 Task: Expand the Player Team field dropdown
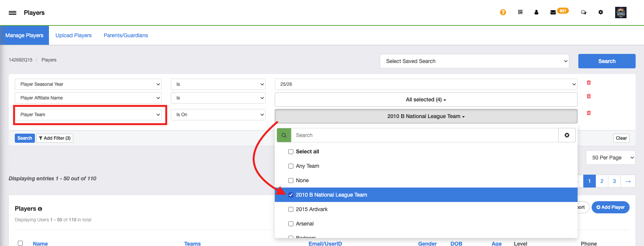point(88,115)
